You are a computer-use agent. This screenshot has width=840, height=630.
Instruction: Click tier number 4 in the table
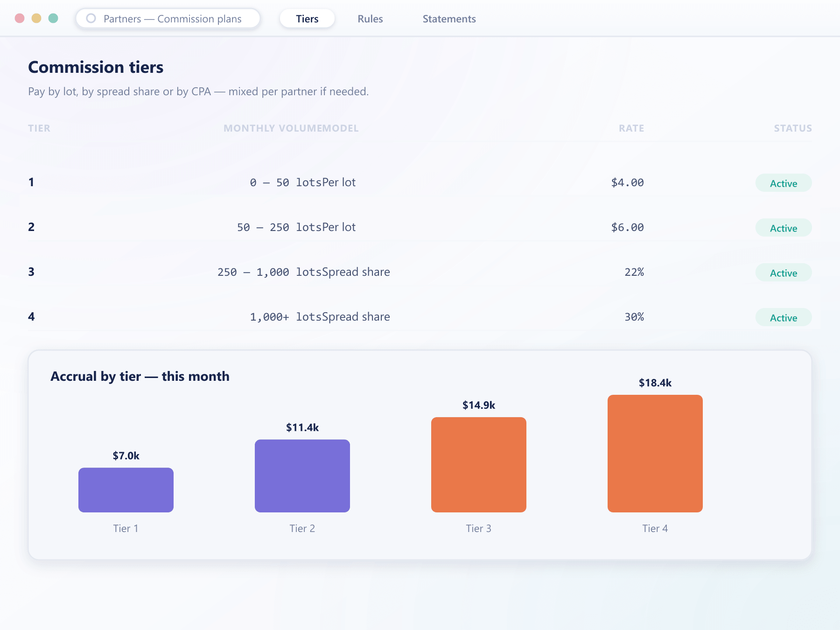point(31,316)
